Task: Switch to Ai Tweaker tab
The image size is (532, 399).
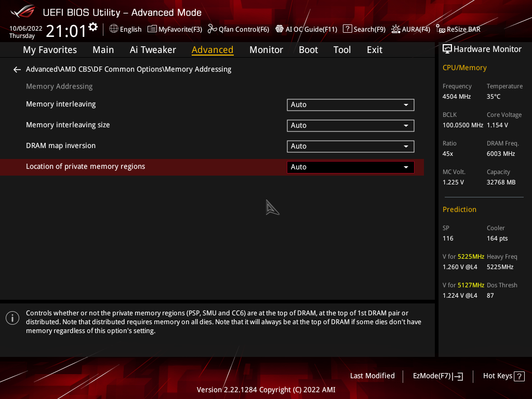Action: (153, 50)
